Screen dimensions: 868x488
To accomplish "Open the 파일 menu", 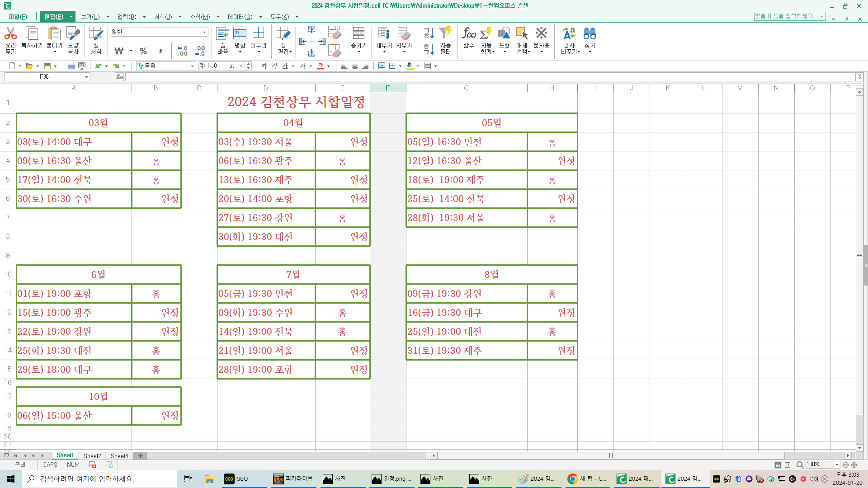I will pos(18,17).
